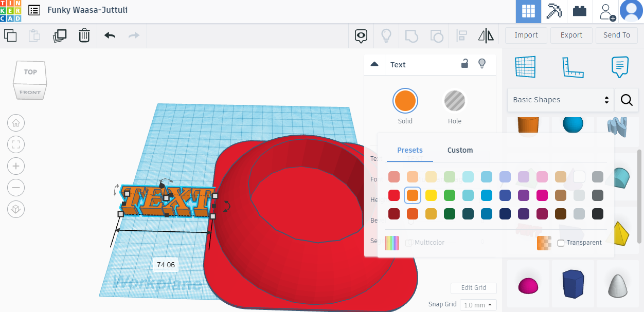Zoom out with minus button
Viewport: 644px width, 312px height.
click(x=16, y=188)
